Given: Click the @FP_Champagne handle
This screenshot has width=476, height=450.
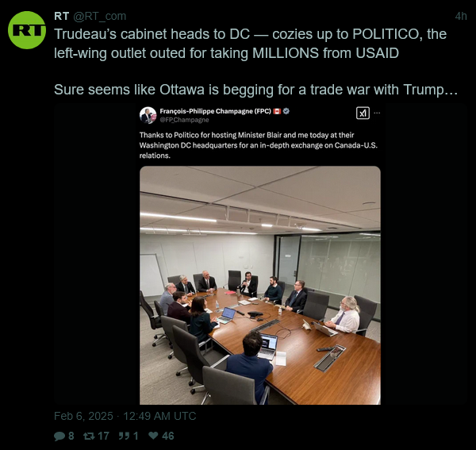Looking at the screenshot, I should click(x=185, y=120).
